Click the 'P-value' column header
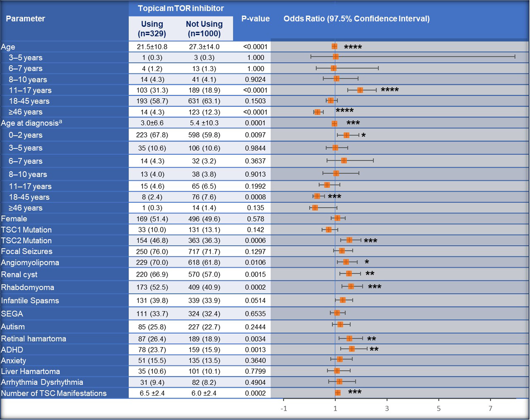 (255, 19)
